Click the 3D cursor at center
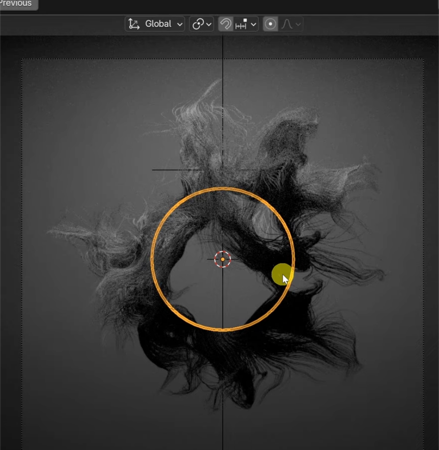 [222, 259]
